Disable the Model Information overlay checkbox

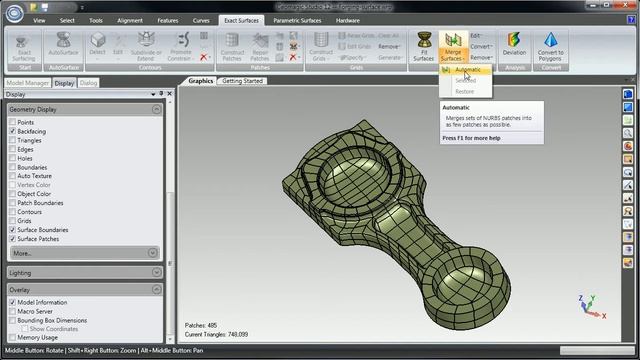coord(13,302)
